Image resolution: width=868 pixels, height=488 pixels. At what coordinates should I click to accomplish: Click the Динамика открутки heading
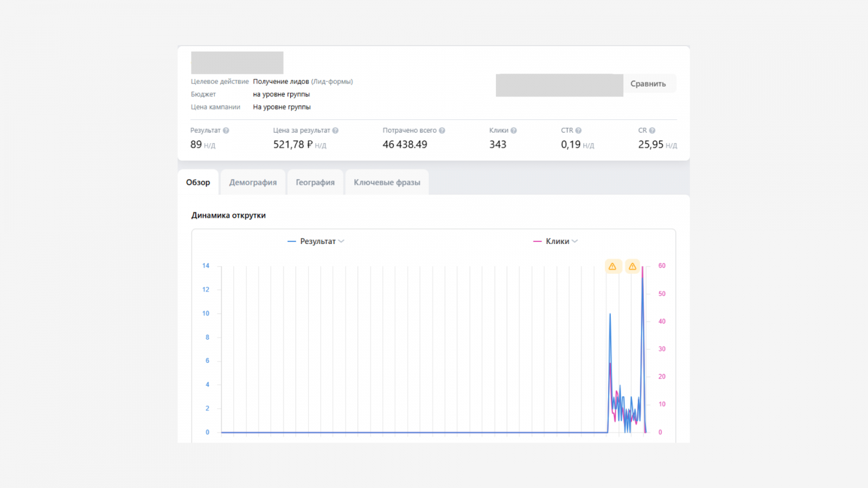click(228, 215)
